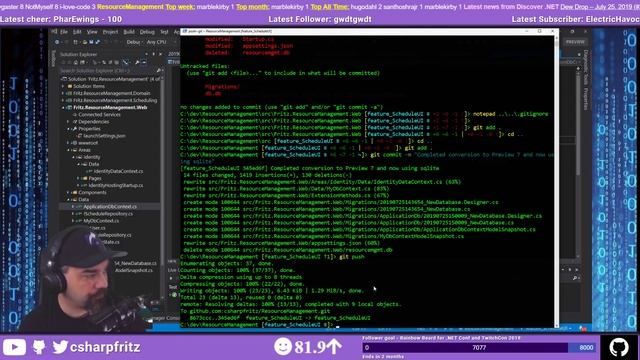The width and height of the screenshot is (640, 360).
Task: Click the csharpfritz handle text
Action: click(105, 347)
